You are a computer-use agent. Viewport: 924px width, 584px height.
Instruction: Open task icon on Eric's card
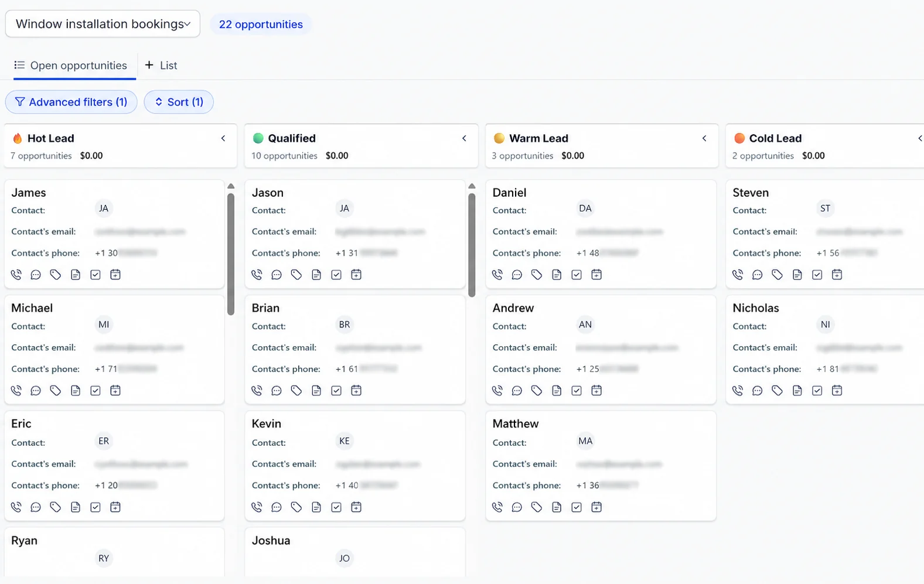96,507
